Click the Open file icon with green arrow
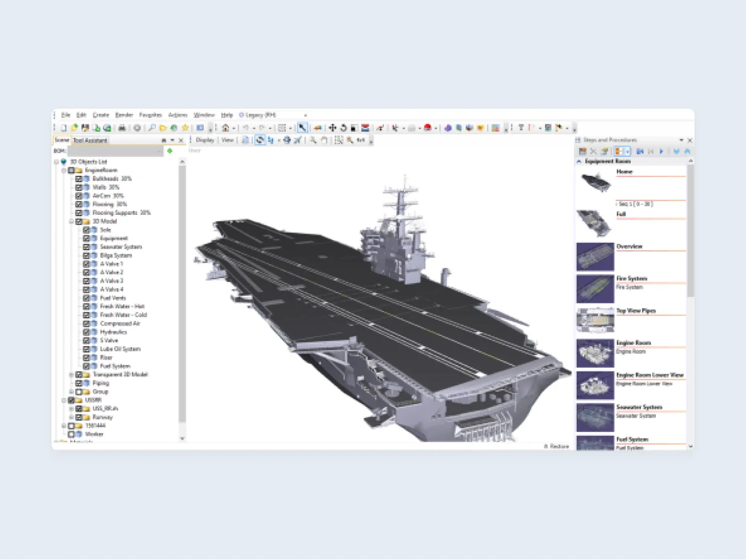Image resolution: width=746 pixels, height=560 pixels. tap(74, 128)
